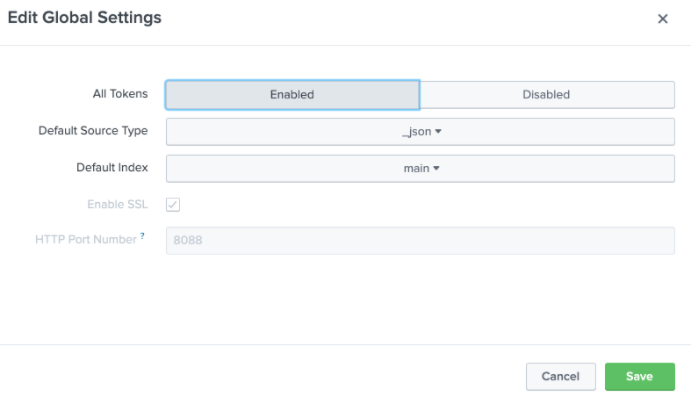Expand the Default Index dropdown
This screenshot has width=691, height=404.
point(420,168)
